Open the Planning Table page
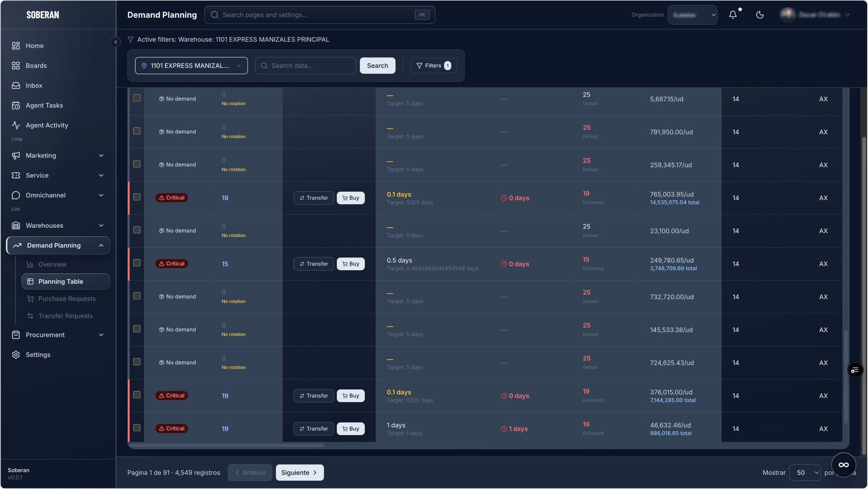 click(x=66, y=282)
